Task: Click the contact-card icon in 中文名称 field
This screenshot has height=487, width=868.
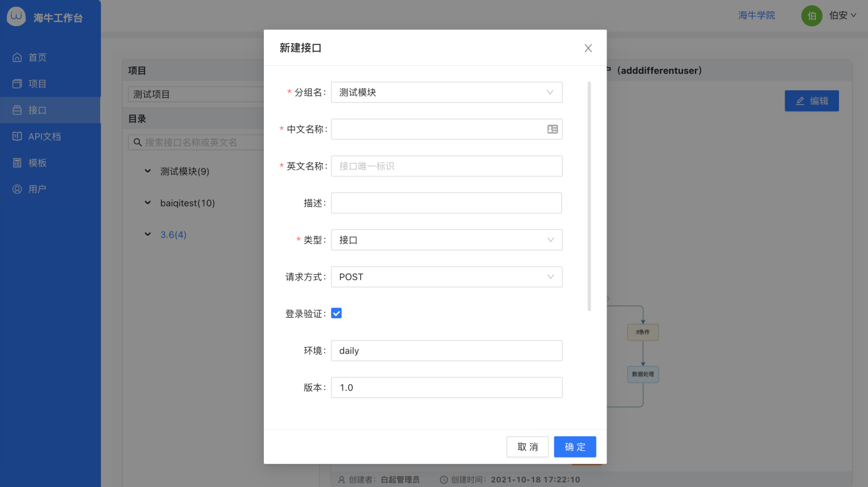Action: tap(553, 129)
